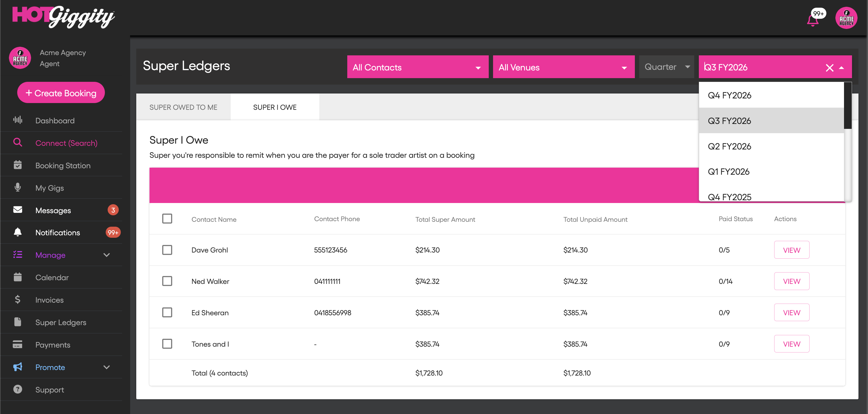Image resolution: width=868 pixels, height=414 pixels.
Task: Click the Support question mark icon
Action: pyautogui.click(x=18, y=389)
